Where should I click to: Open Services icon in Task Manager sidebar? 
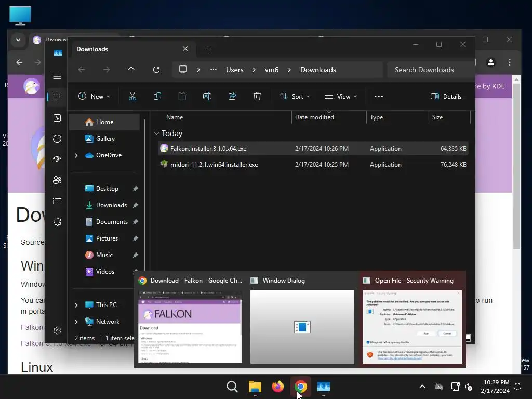(x=57, y=222)
